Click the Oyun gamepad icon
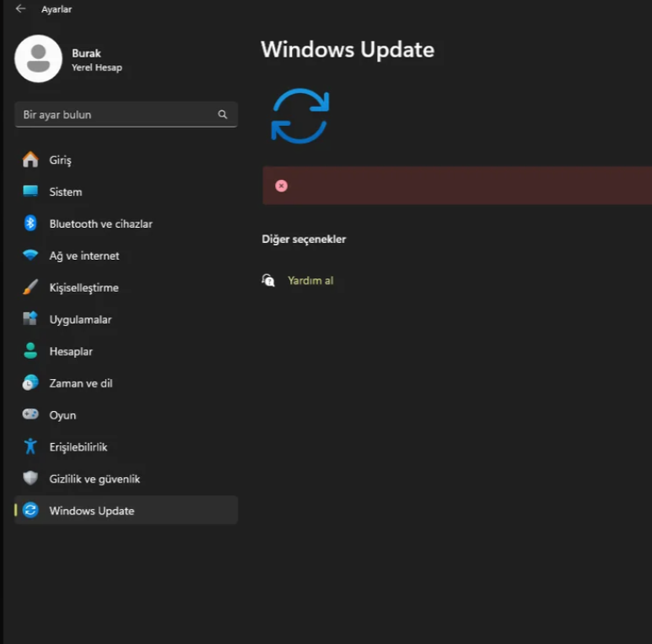Image resolution: width=652 pixels, height=644 pixels. point(30,414)
